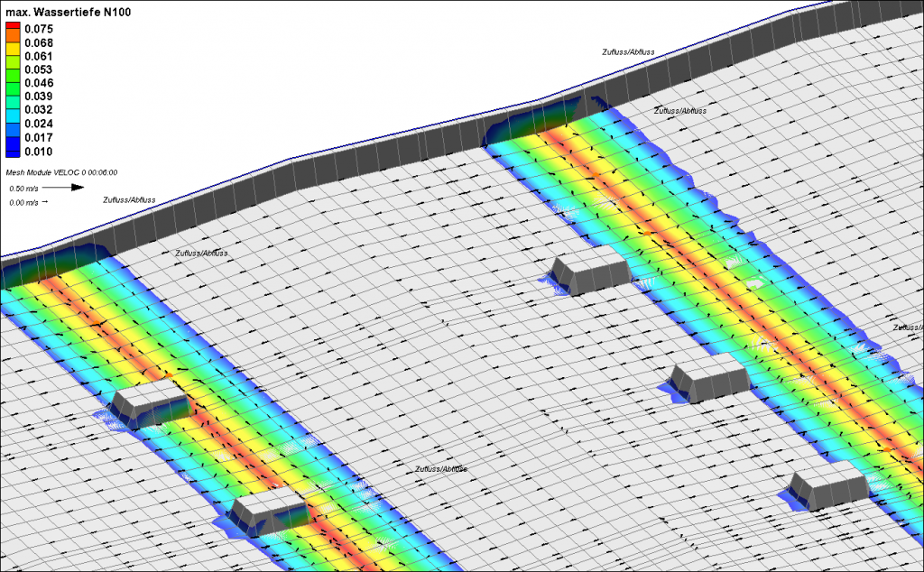This screenshot has width=924, height=572.
Task: Click the large reference arrow beside 0.50 m/s
Action: click(63, 188)
